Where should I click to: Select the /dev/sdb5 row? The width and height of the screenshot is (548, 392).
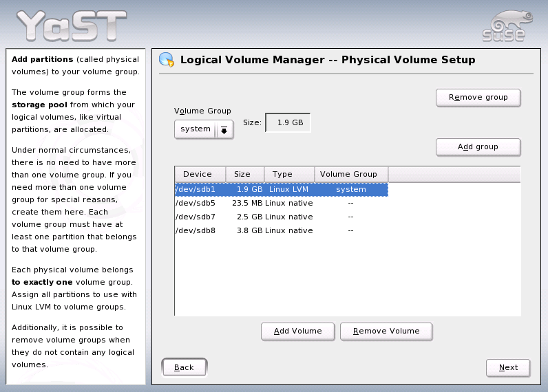click(x=282, y=203)
